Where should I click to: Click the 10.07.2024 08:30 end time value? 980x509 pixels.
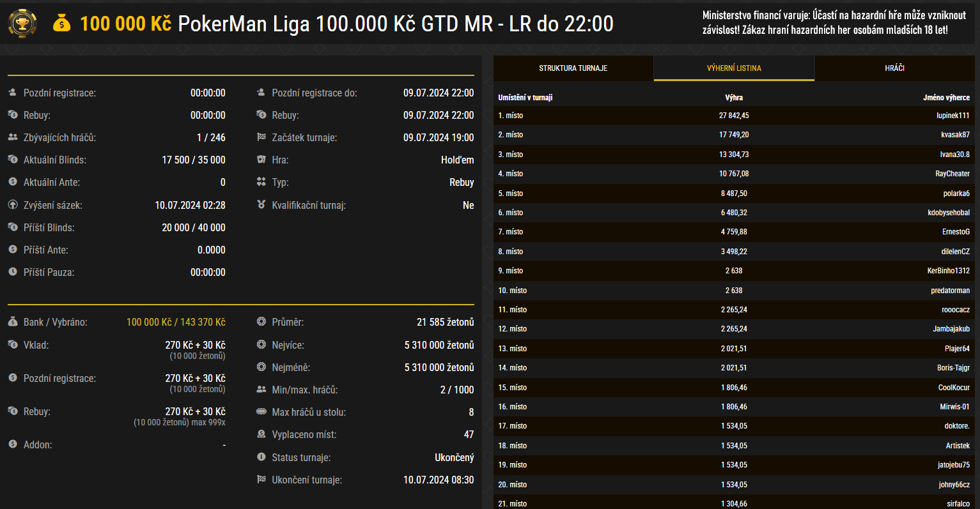439,480
